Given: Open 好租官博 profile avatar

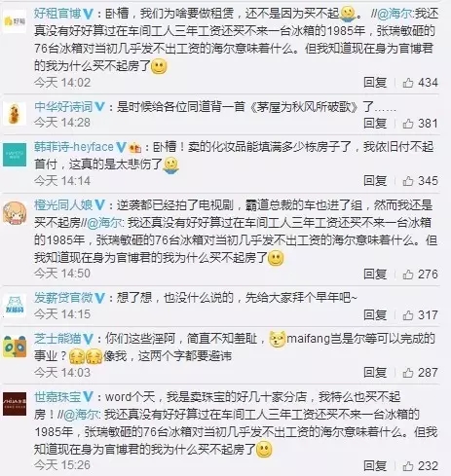Looking at the screenshot, I should tap(15, 21).
